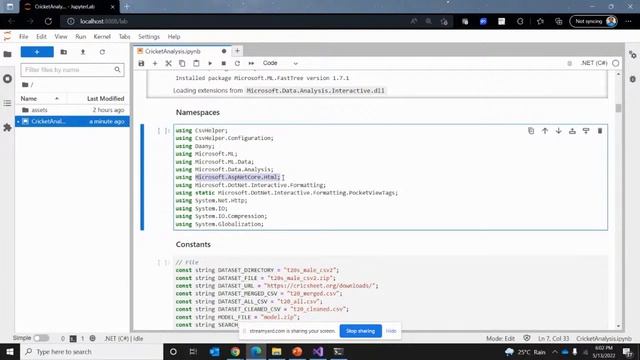Select the assets folder in file list
The height and width of the screenshot is (360, 640).
pyautogui.click(x=72, y=110)
